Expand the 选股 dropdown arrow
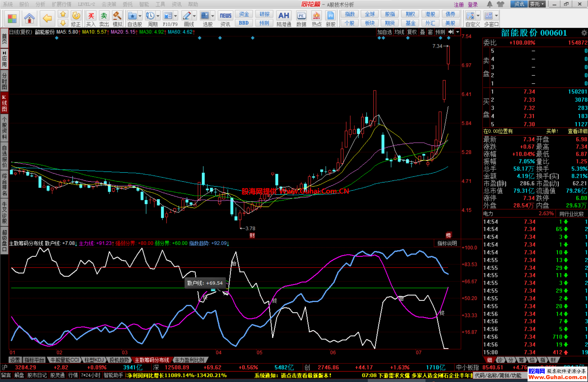This screenshot has height=382, width=588. 213,16
